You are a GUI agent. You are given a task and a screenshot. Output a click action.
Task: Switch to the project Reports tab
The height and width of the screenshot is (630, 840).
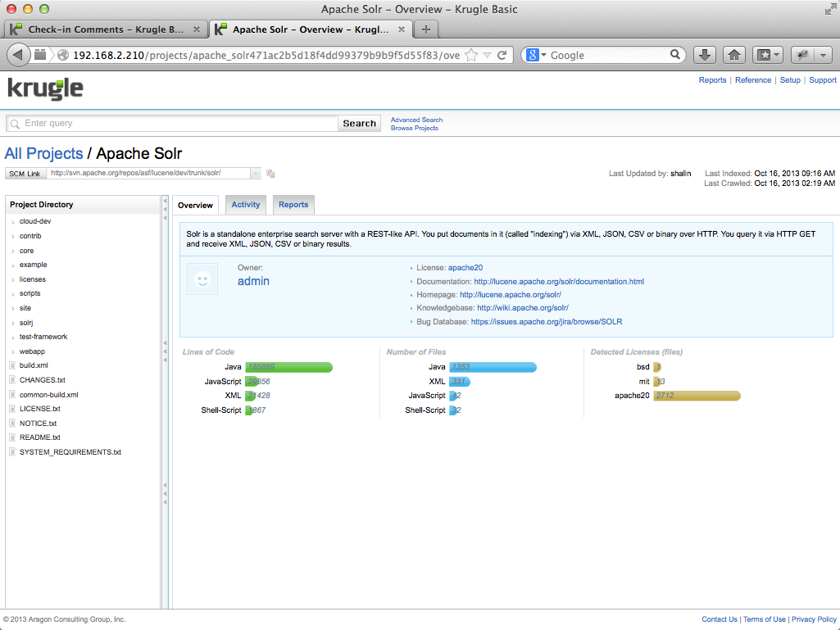(293, 205)
